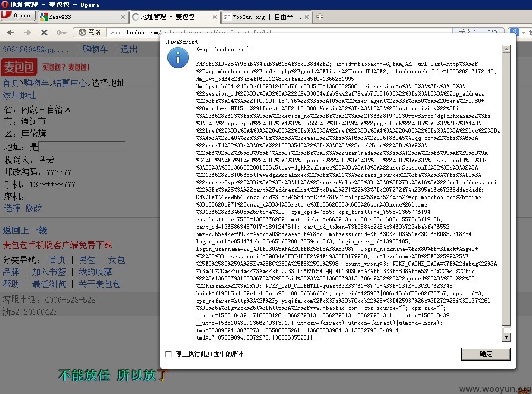Go back with the back arrow

[11, 32]
